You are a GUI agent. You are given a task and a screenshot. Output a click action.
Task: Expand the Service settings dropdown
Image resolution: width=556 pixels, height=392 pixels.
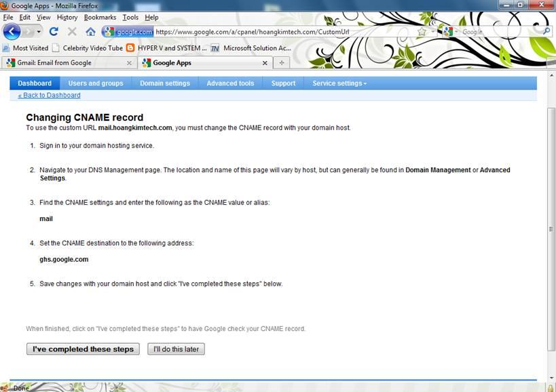339,83
